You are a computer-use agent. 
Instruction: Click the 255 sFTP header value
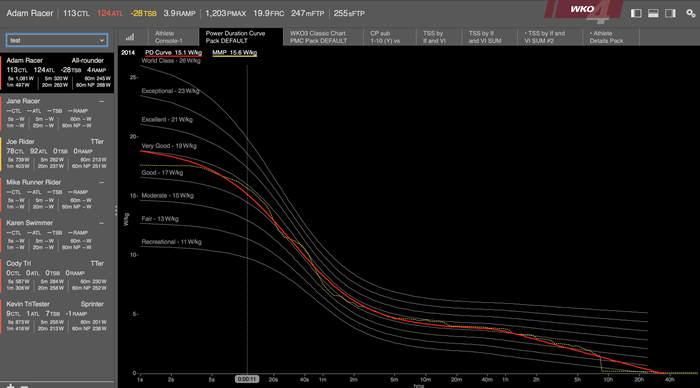point(349,13)
